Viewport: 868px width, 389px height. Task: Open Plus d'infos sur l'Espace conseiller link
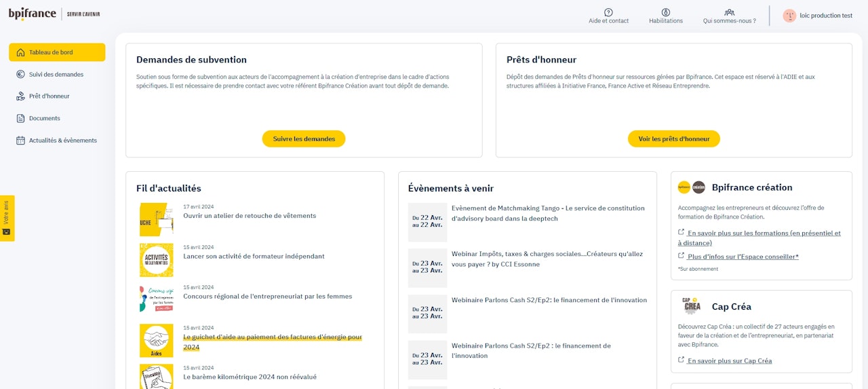[x=743, y=257]
